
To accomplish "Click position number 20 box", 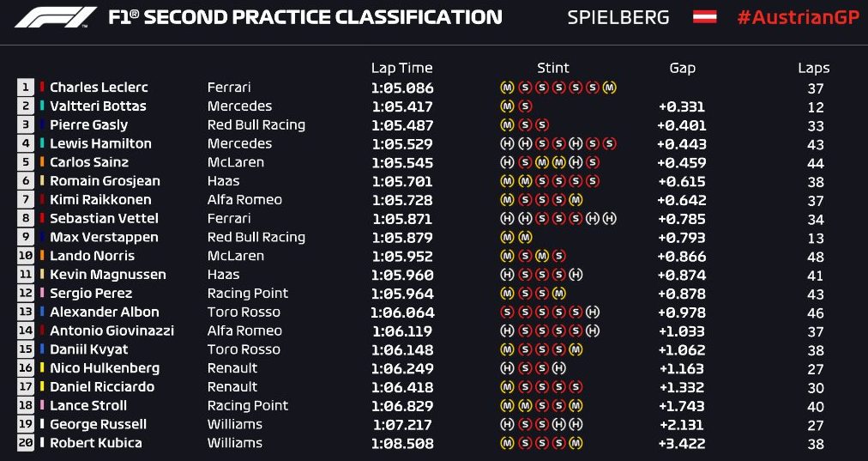I will (26, 443).
